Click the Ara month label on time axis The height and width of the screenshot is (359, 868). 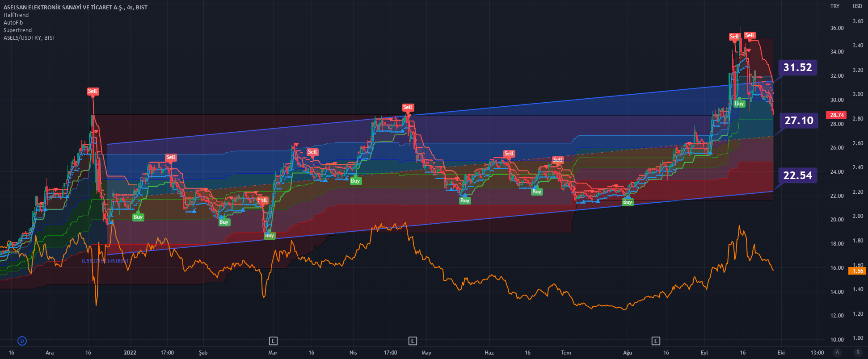click(50, 353)
